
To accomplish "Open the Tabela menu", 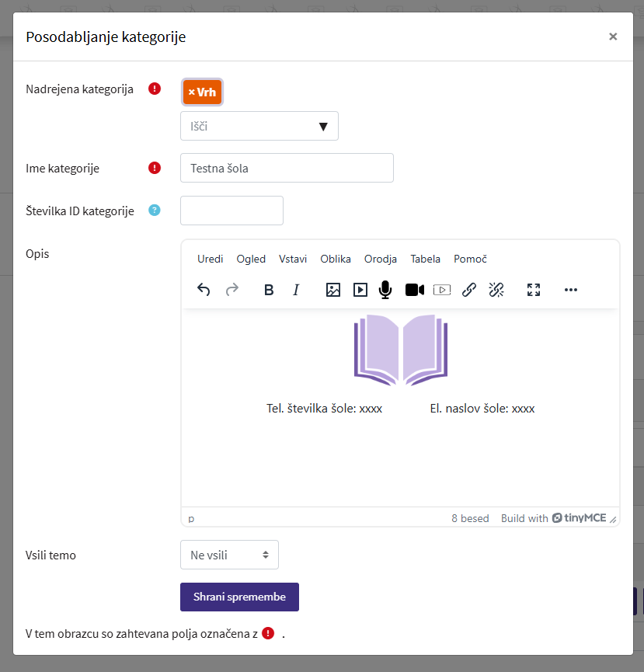I will [425, 259].
